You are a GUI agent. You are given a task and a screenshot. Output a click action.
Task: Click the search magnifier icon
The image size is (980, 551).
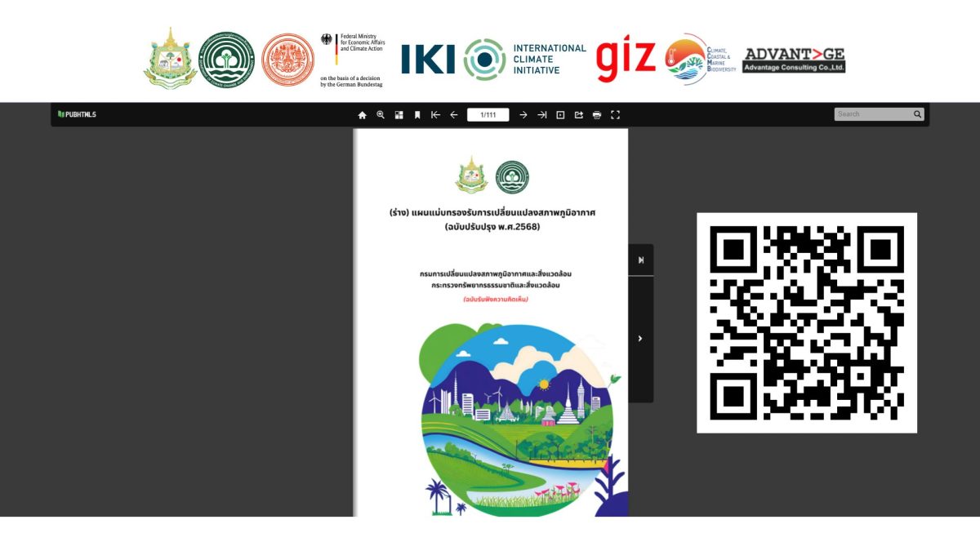[918, 114]
